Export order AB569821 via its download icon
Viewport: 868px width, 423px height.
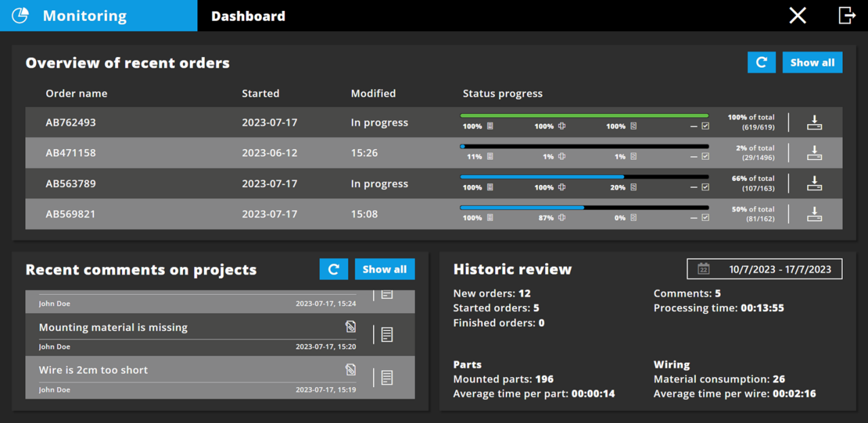[x=814, y=214]
